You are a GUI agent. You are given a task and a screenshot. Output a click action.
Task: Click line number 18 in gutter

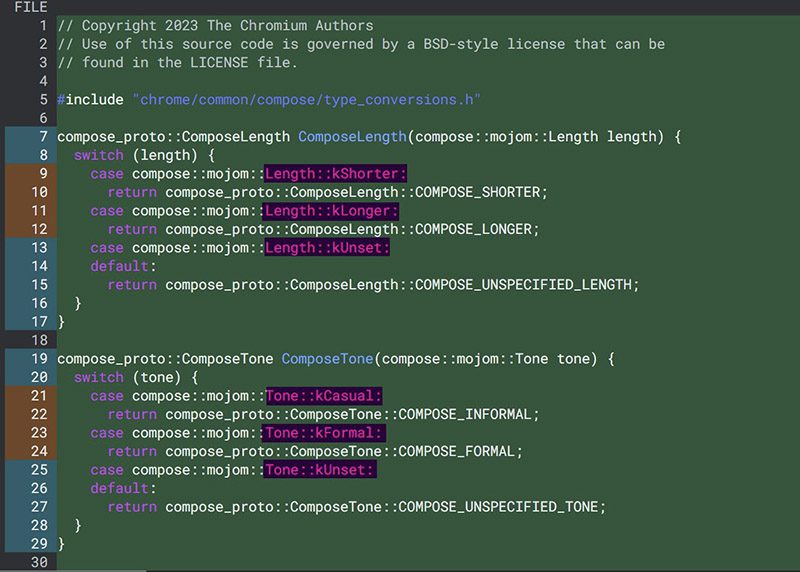[x=39, y=340]
